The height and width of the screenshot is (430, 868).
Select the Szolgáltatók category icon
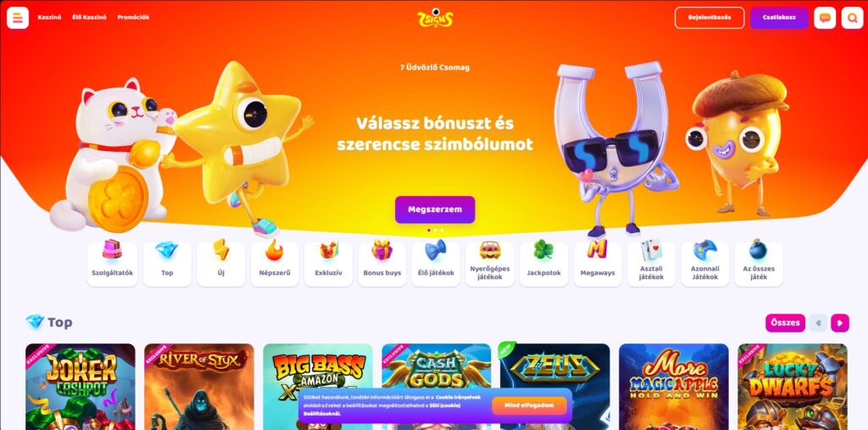113,263
